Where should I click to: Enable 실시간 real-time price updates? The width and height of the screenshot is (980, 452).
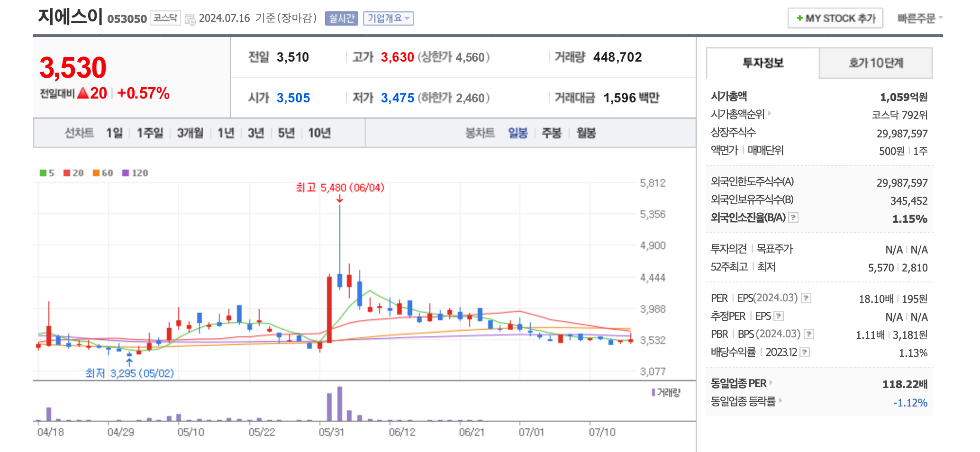[341, 18]
